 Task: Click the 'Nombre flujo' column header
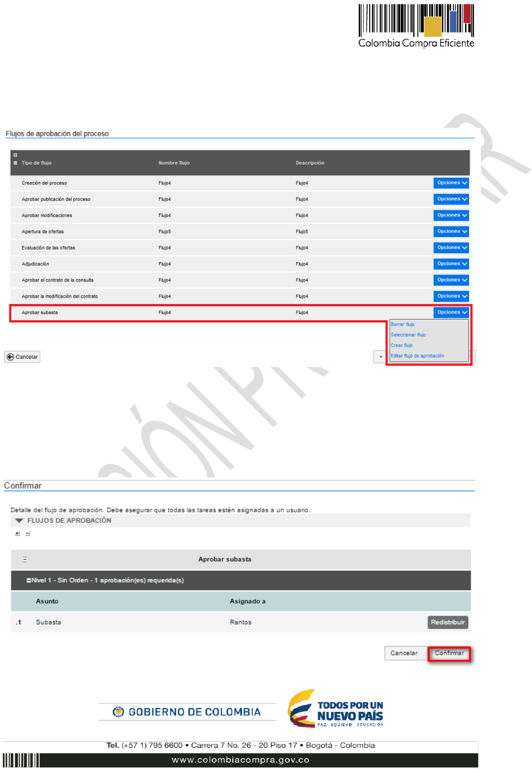click(174, 163)
